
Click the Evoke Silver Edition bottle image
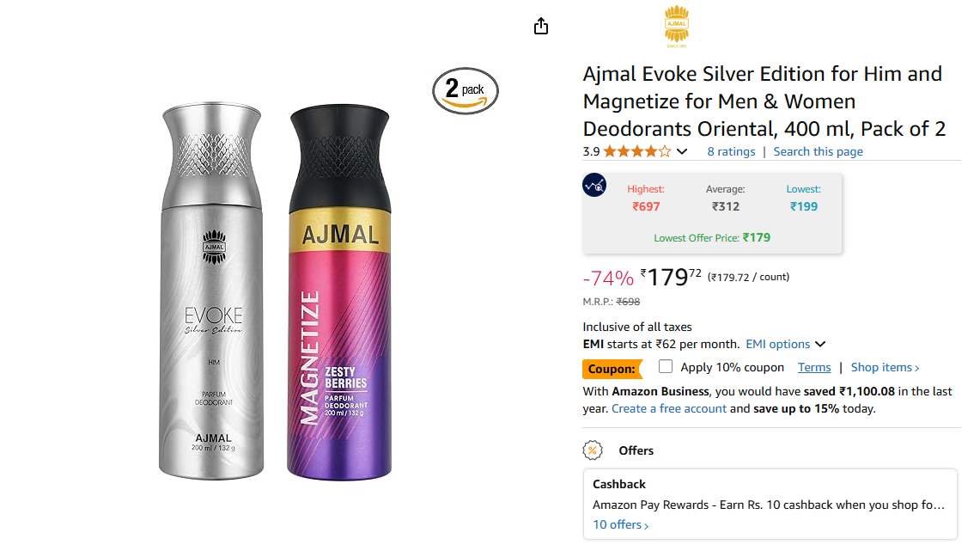[x=212, y=291]
